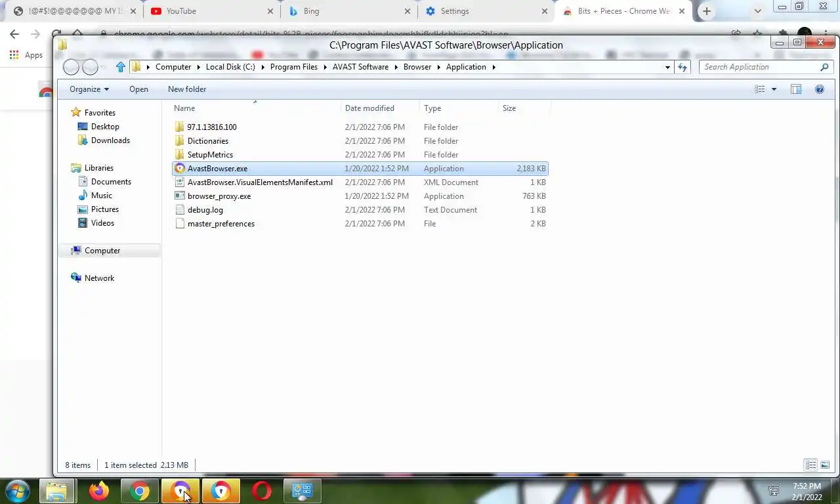Screen dimensions: 840x504
Task: Click the network tray icon
Action: click(x=774, y=491)
